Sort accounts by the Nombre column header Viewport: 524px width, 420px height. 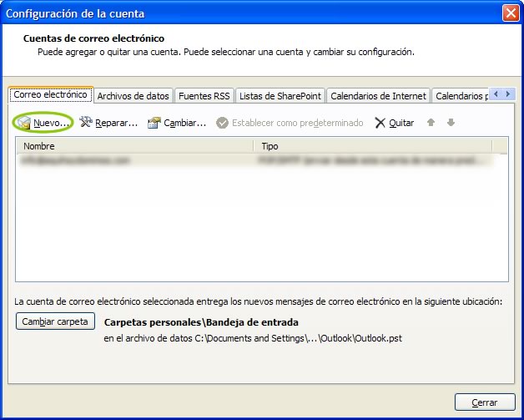pyautogui.click(x=134, y=146)
